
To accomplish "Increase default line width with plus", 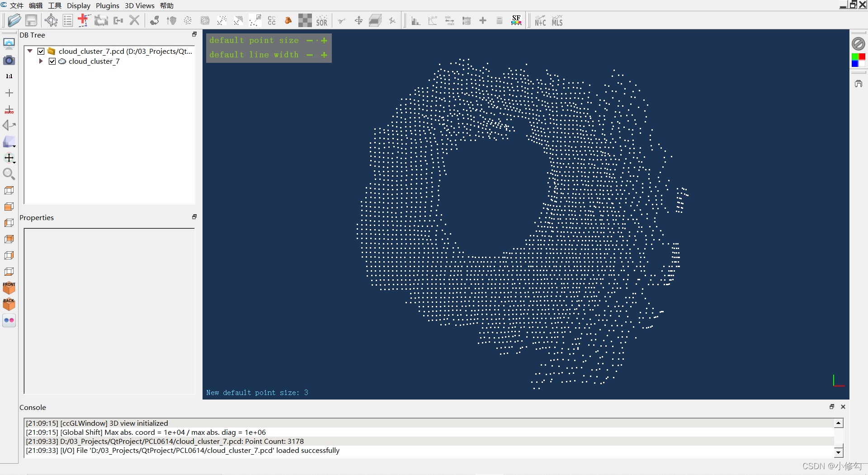I will 324,55.
